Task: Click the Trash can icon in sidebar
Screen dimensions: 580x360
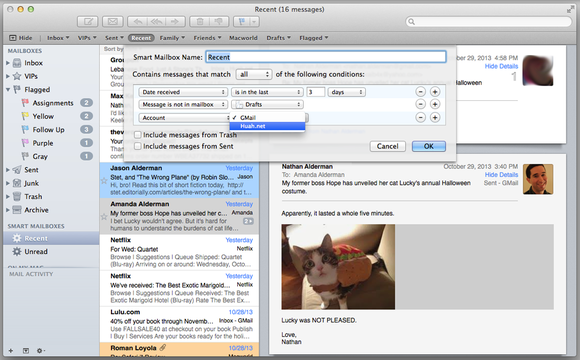Action: point(17,196)
